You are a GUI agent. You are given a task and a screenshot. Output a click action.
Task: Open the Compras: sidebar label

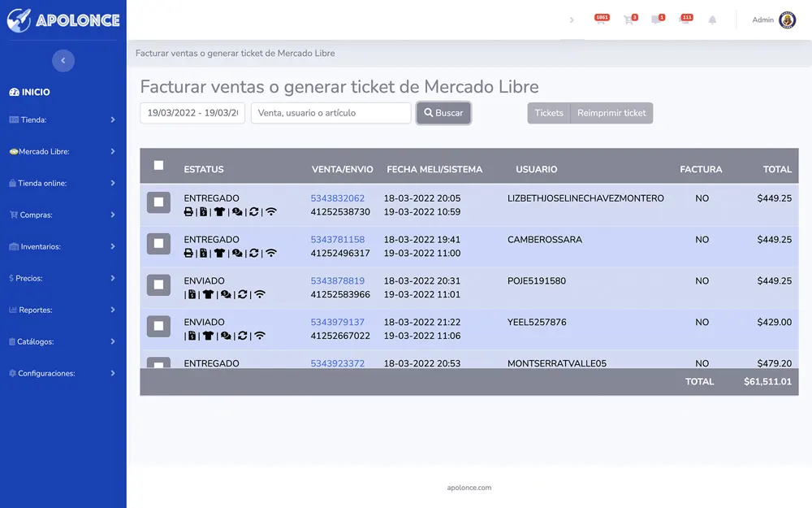[x=36, y=215]
